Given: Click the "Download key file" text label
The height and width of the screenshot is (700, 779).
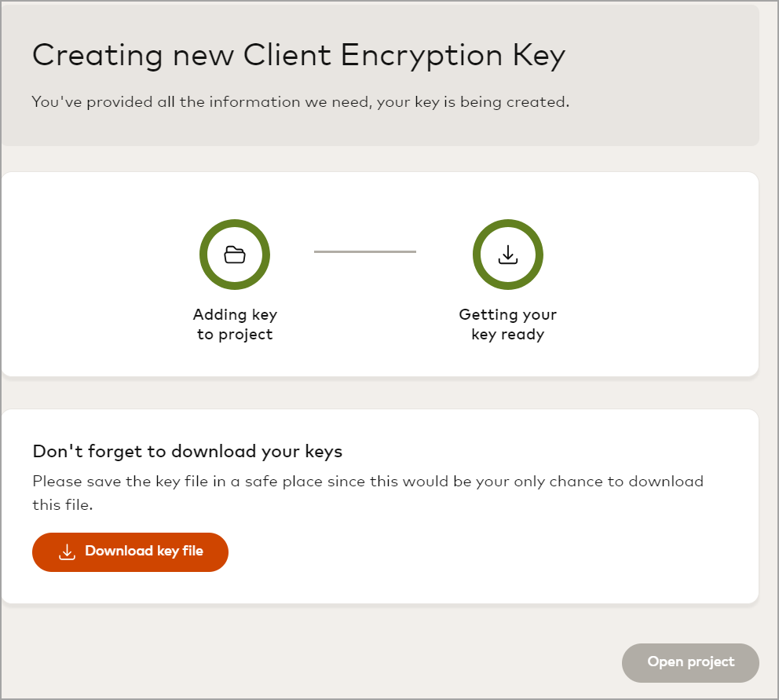Looking at the screenshot, I should [144, 552].
